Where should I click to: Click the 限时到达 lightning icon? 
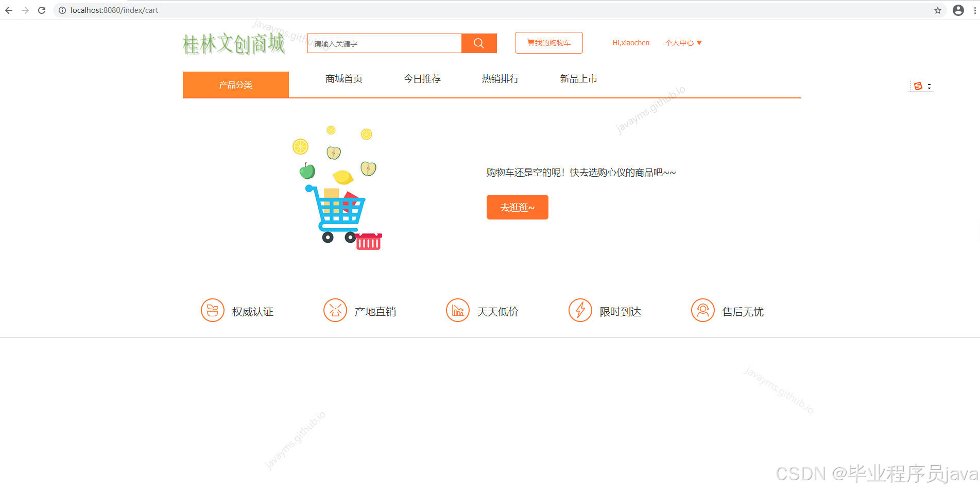[580, 310]
